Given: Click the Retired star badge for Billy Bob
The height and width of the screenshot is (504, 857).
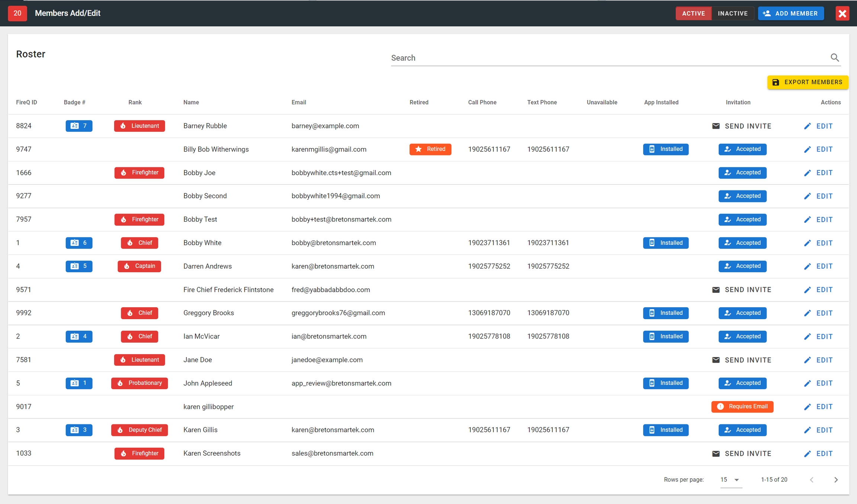Looking at the screenshot, I should [x=430, y=149].
